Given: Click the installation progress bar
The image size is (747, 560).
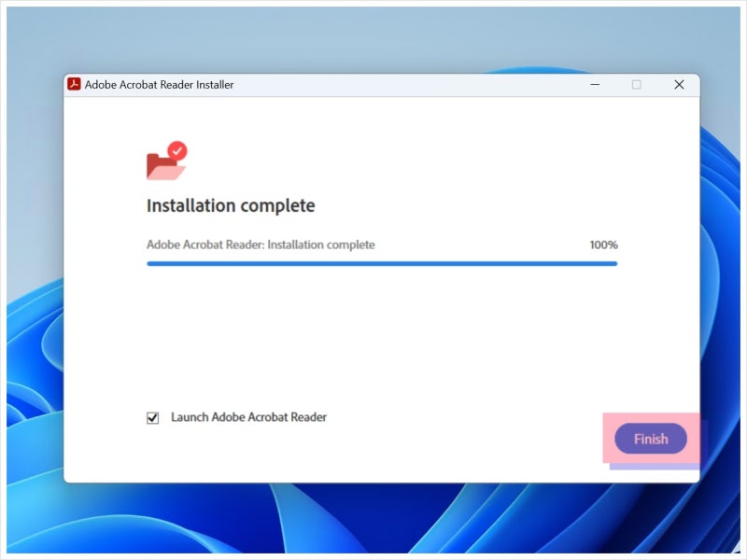Looking at the screenshot, I should (x=382, y=263).
